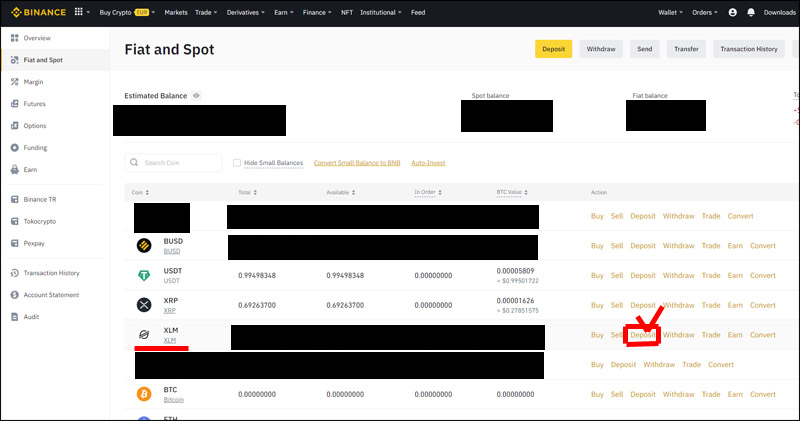
Task: Open the Markets menu item
Action: (176, 12)
